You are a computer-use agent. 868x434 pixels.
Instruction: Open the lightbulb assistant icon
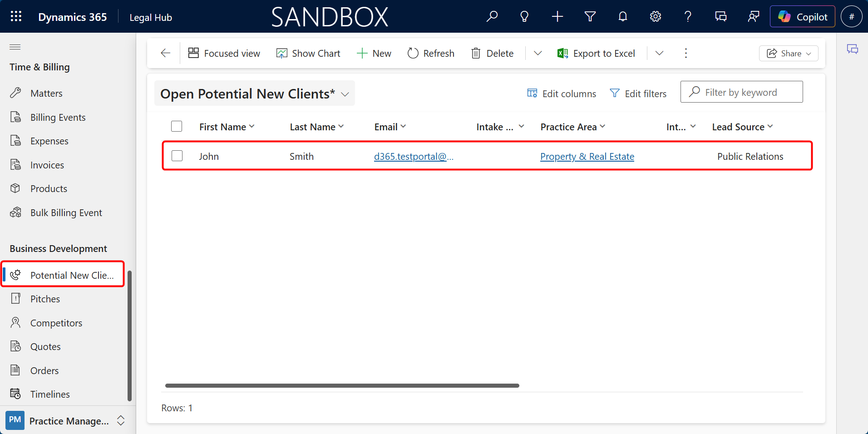click(524, 17)
